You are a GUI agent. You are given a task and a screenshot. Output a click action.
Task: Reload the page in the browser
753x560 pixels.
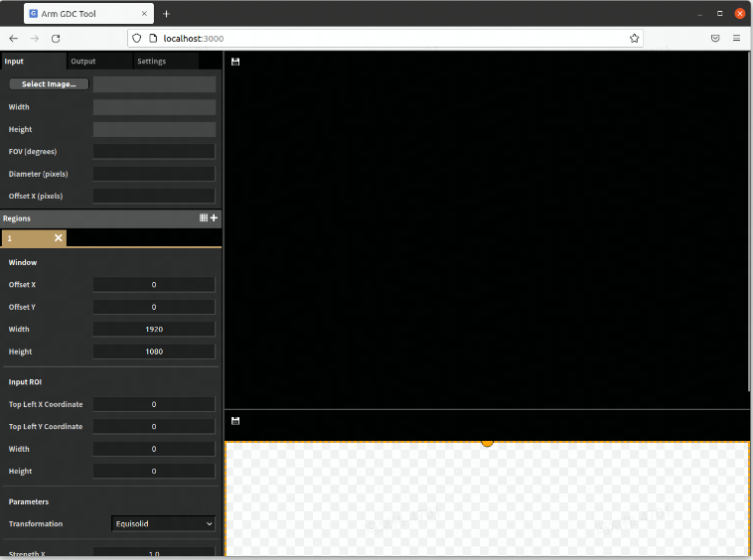(56, 38)
